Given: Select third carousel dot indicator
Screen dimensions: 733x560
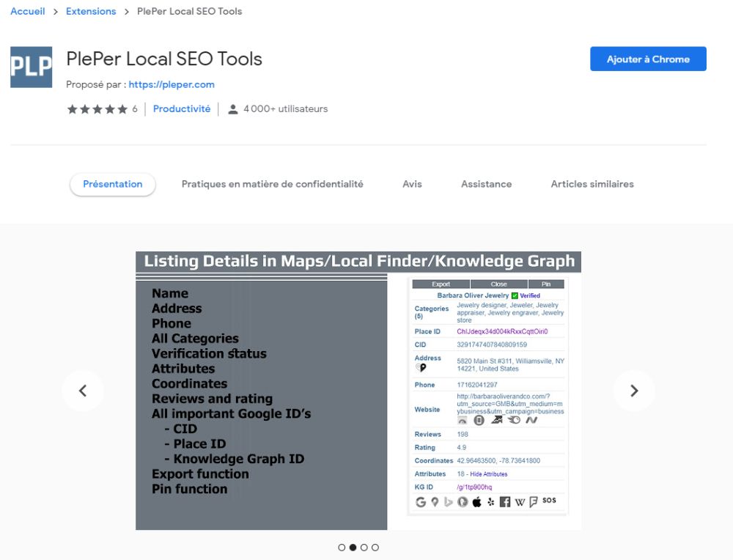Looking at the screenshot, I should click(x=364, y=548).
